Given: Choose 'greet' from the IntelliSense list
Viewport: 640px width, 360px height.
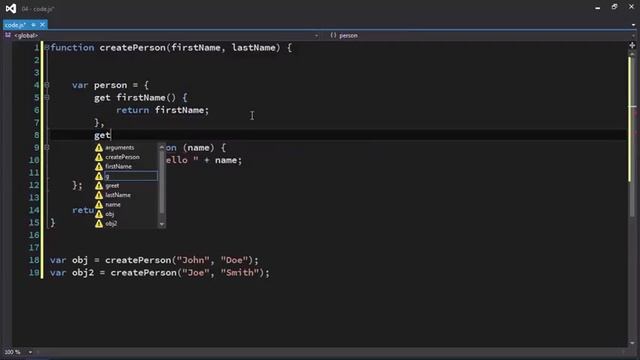Looking at the screenshot, I should [x=112, y=186].
